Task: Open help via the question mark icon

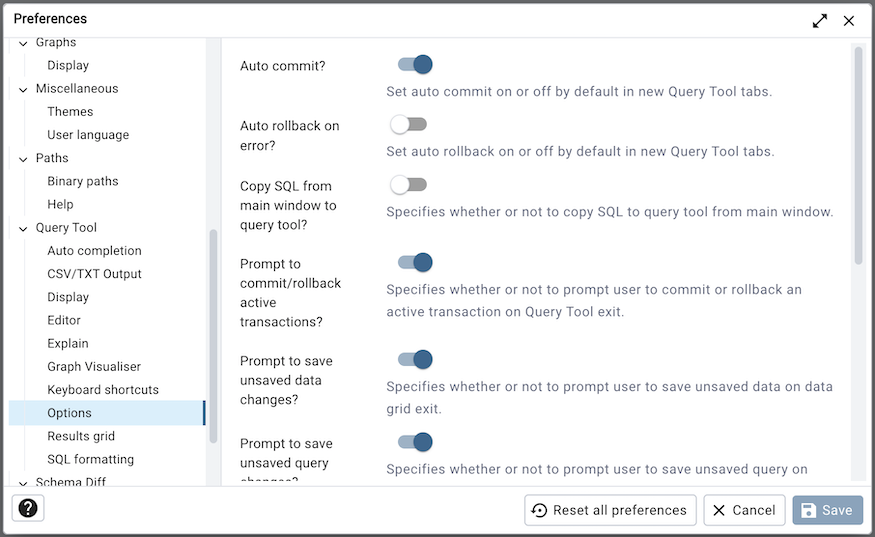Action: (x=28, y=509)
